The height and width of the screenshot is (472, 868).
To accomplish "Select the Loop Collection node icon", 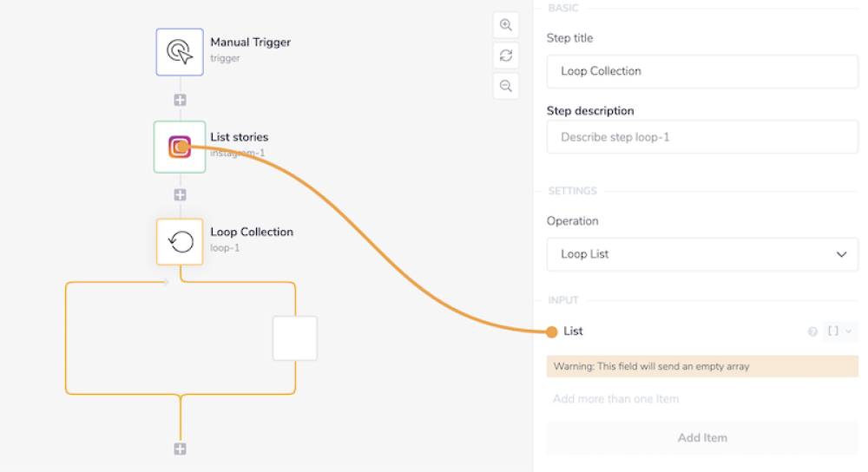I will click(180, 241).
